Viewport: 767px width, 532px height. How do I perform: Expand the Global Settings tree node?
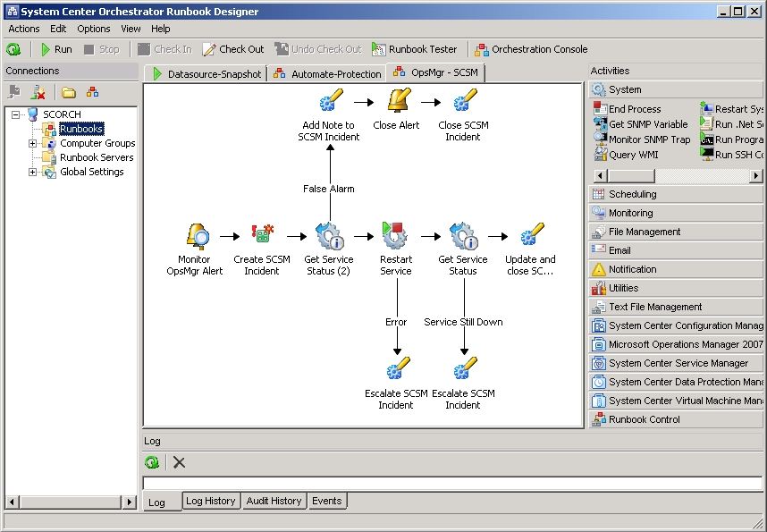33,172
